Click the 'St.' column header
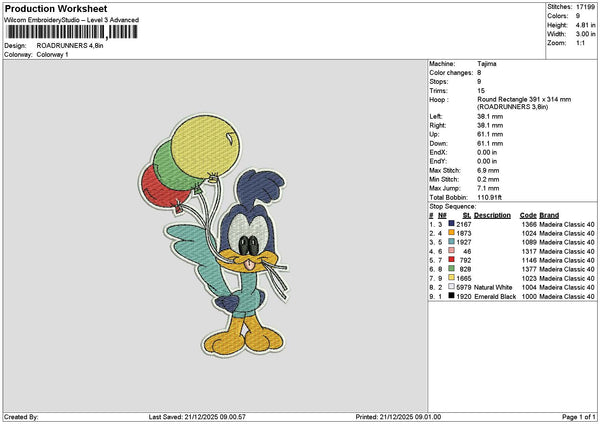The image size is (600, 424). pyautogui.click(x=467, y=215)
